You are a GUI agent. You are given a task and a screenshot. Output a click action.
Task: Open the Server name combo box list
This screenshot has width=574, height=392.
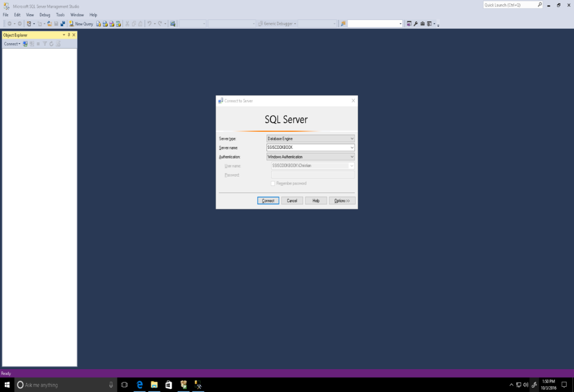[x=352, y=147]
